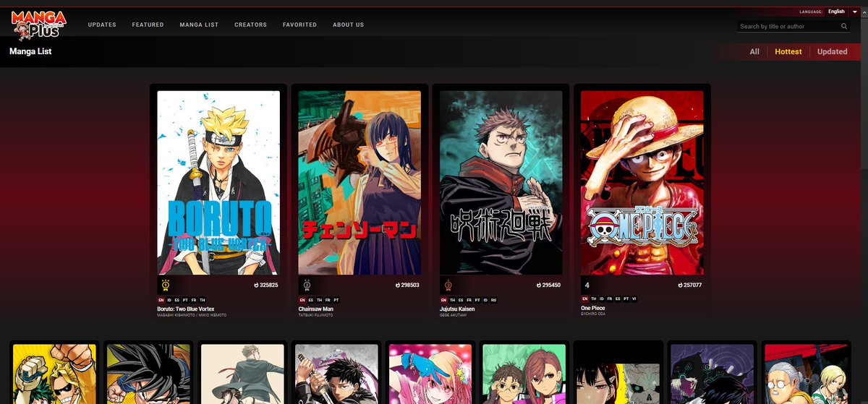Click the search magnifier icon
Image resolution: width=868 pixels, height=404 pixels.
click(x=844, y=26)
